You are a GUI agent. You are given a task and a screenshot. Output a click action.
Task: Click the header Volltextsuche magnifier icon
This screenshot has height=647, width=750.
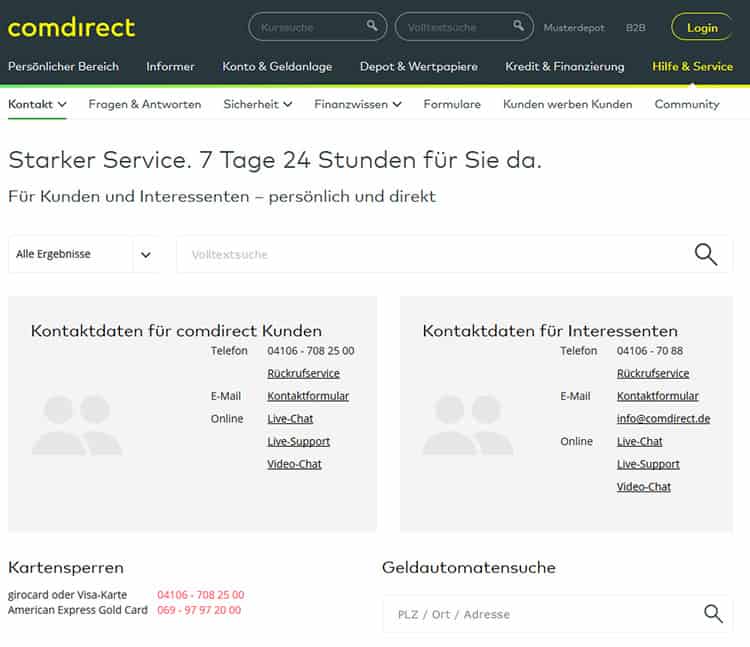pyautogui.click(x=518, y=25)
